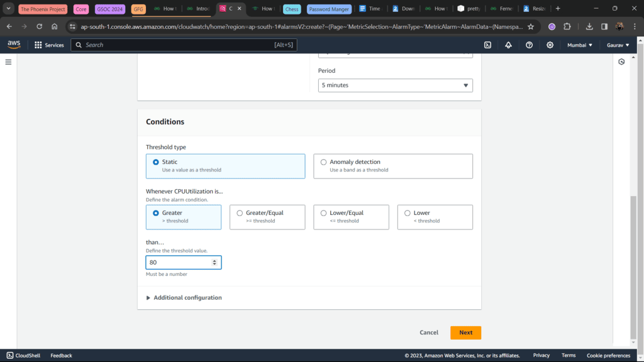The width and height of the screenshot is (644, 362).
Task: Bookmark this page with the star
Action: pyautogui.click(x=531, y=26)
